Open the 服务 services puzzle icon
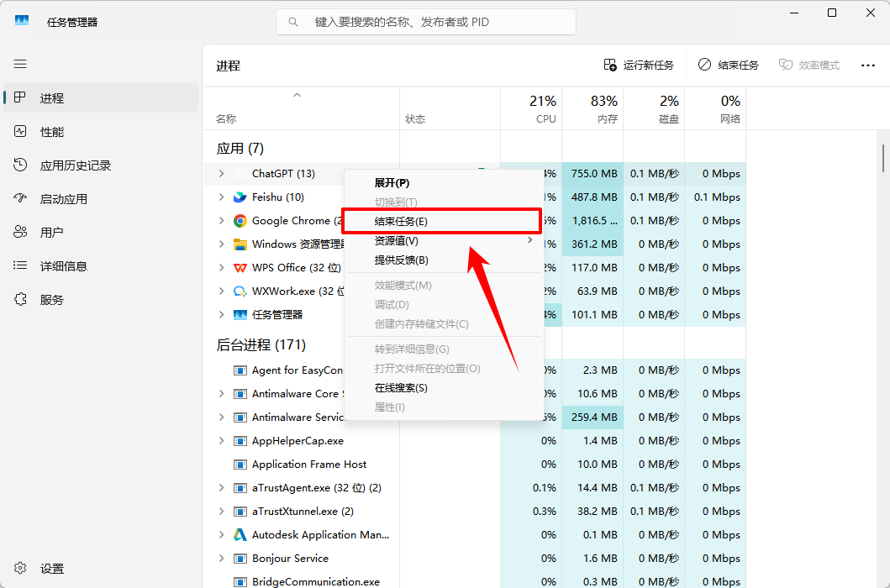The height and width of the screenshot is (588, 890). [x=20, y=299]
